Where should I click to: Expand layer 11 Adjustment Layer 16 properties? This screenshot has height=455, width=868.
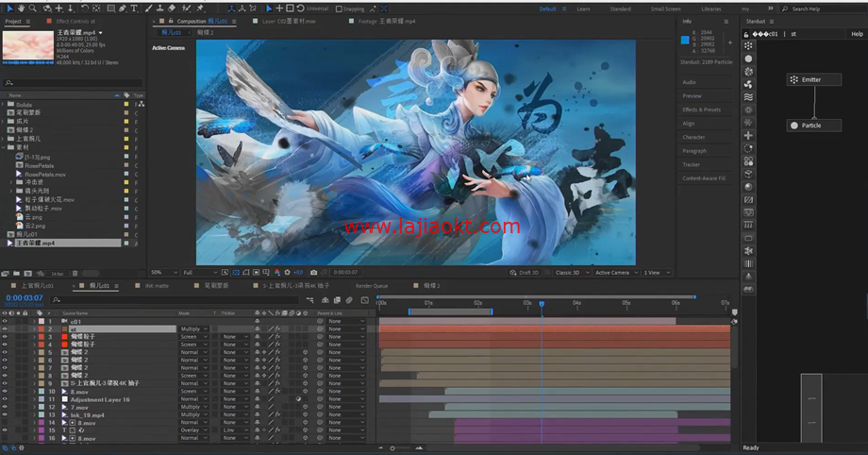(34, 399)
